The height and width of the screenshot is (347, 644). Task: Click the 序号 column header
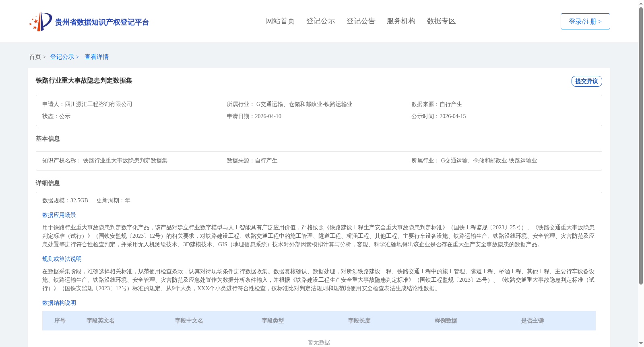[60, 321]
